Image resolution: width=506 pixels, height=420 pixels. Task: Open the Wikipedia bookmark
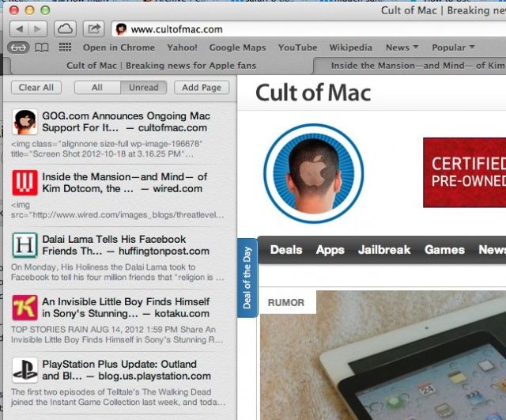click(350, 47)
